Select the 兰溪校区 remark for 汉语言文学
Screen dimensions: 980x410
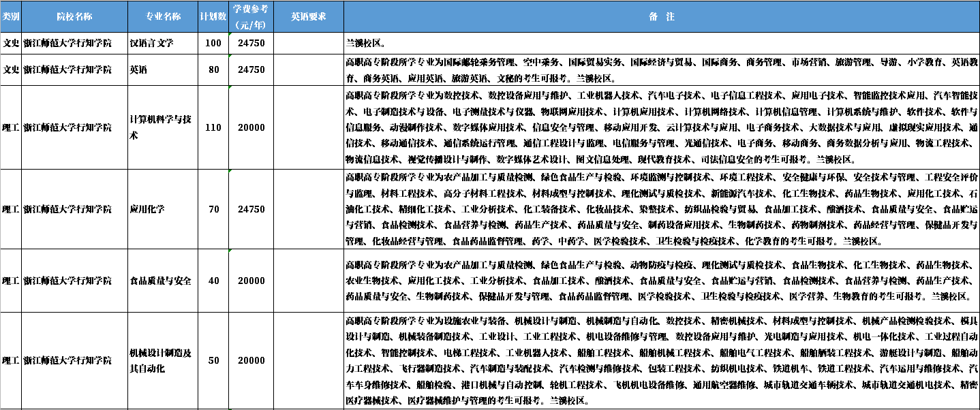click(x=661, y=43)
